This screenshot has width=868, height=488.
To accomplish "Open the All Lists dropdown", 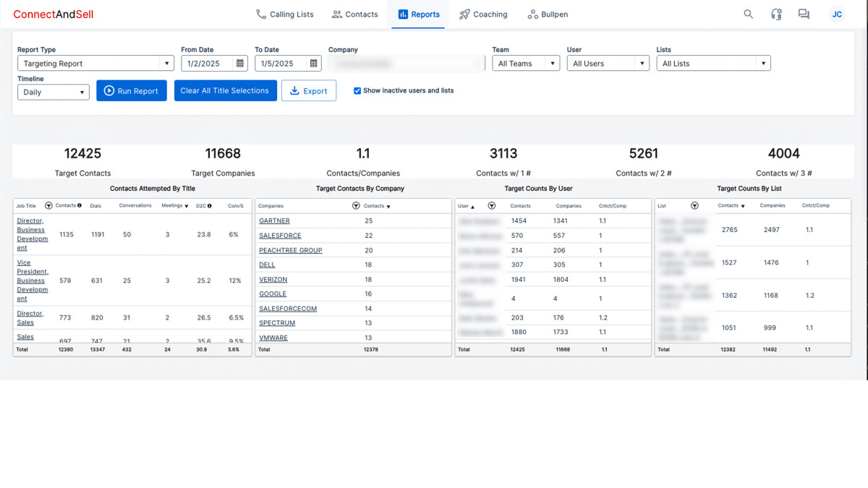I will click(x=713, y=64).
